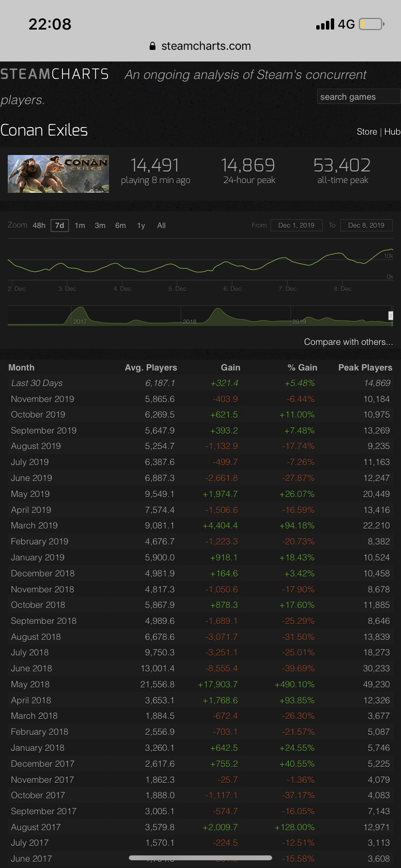The width and height of the screenshot is (401, 868).
Task: Open the Hub link
Action: (392, 132)
